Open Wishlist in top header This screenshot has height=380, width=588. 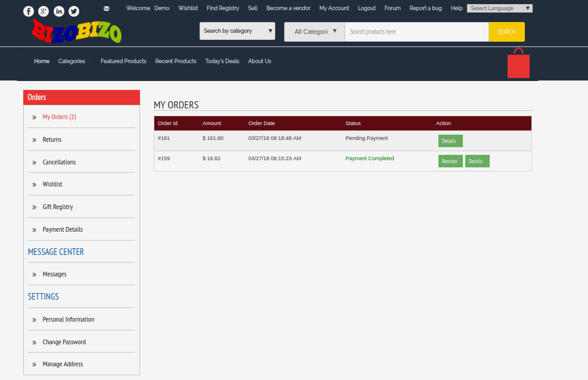[x=188, y=8]
